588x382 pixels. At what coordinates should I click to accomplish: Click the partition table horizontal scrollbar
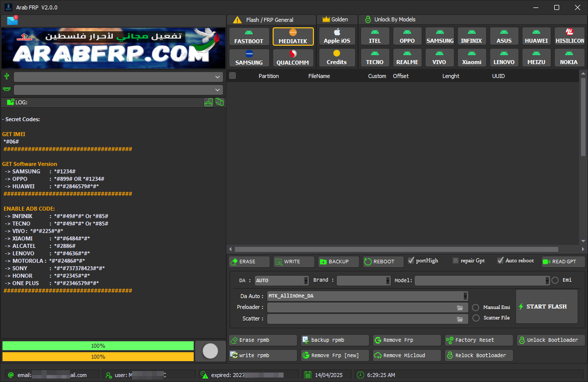pyautogui.click(x=396, y=249)
